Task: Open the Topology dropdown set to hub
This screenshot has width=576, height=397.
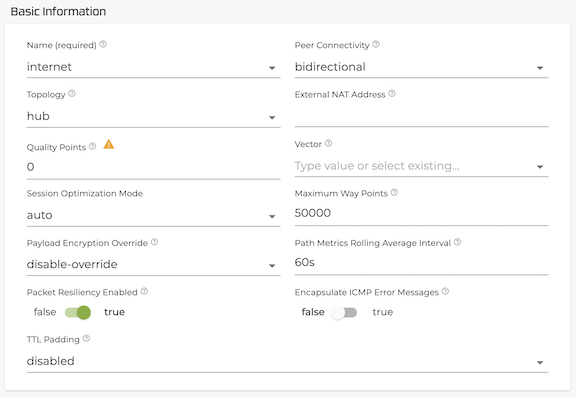Action: point(153,117)
